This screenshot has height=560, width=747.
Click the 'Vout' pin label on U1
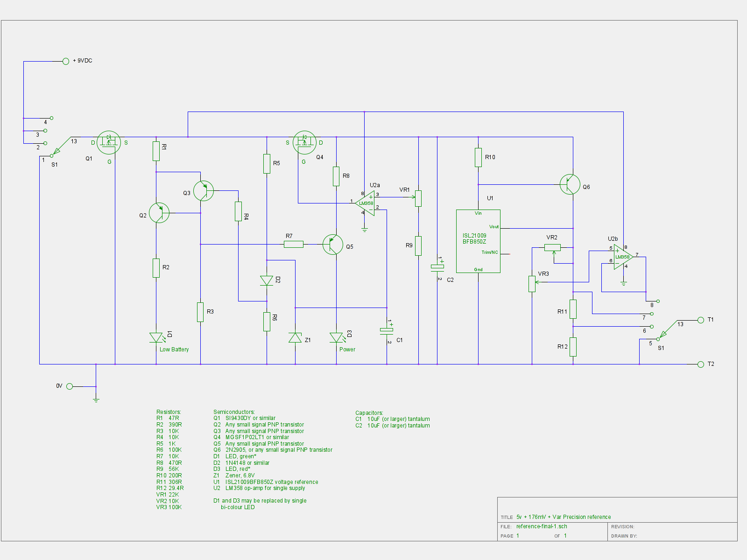[494, 227]
